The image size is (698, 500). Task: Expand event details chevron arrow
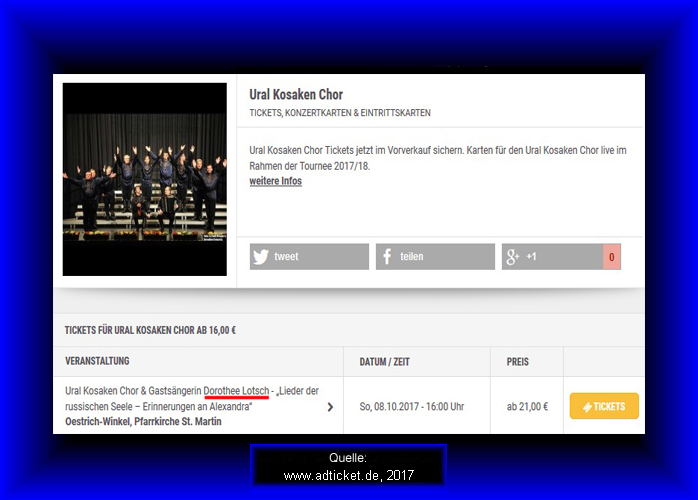click(330, 407)
